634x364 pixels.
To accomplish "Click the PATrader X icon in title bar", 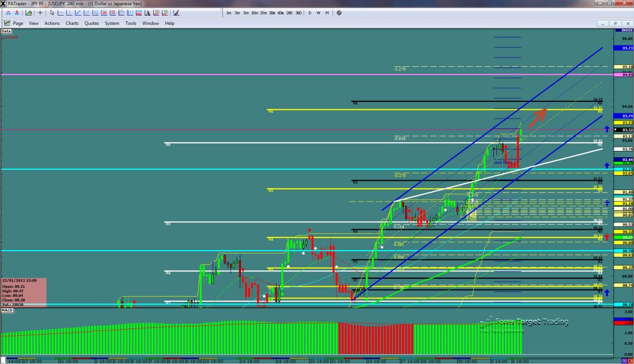I will click(x=4, y=4).
